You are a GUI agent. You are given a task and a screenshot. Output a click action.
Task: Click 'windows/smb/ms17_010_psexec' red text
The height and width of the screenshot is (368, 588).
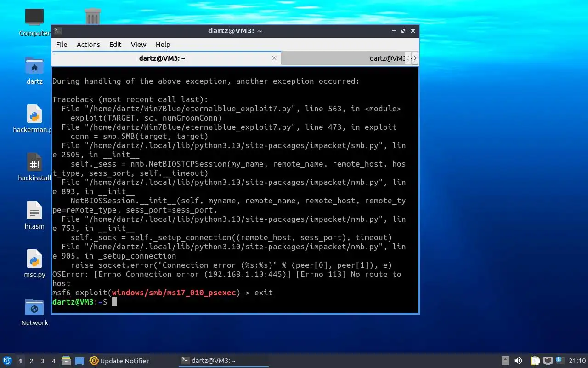click(174, 293)
